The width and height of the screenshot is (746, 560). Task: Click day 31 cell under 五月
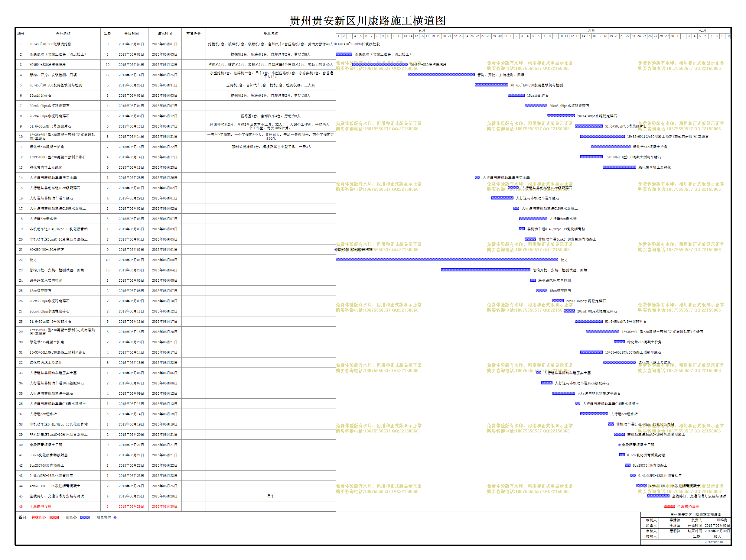pos(505,36)
